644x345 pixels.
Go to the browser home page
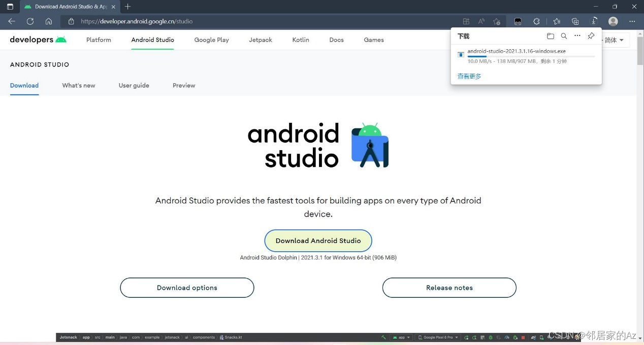pos(49,21)
